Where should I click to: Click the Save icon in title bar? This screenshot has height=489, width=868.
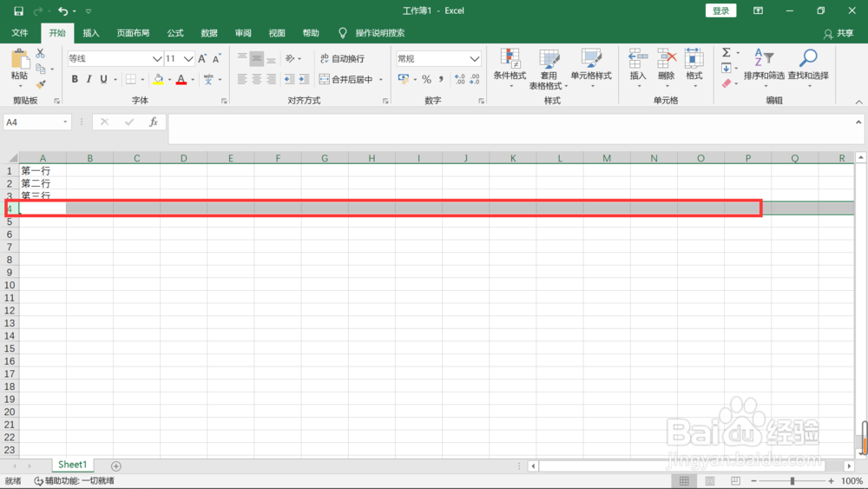click(x=18, y=11)
